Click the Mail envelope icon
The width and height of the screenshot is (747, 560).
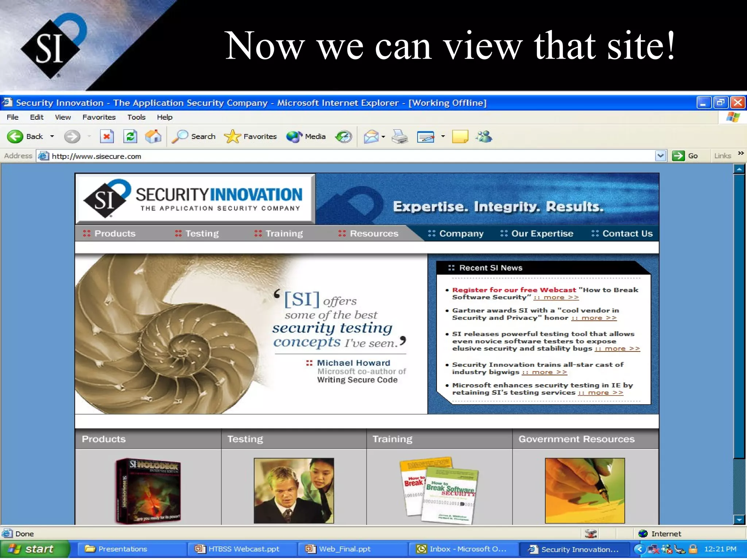coord(371,137)
